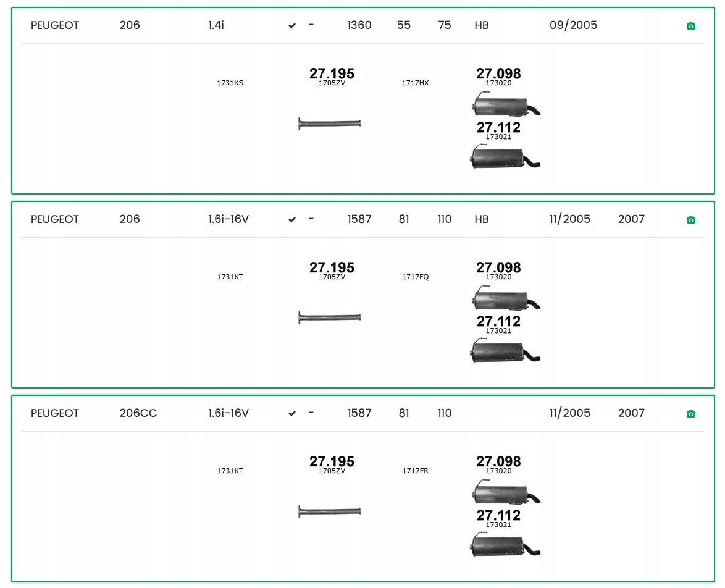This screenshot has width=725, height=588.
Task: Click 27.098 silencer image in 206CC section
Action: coord(506,493)
